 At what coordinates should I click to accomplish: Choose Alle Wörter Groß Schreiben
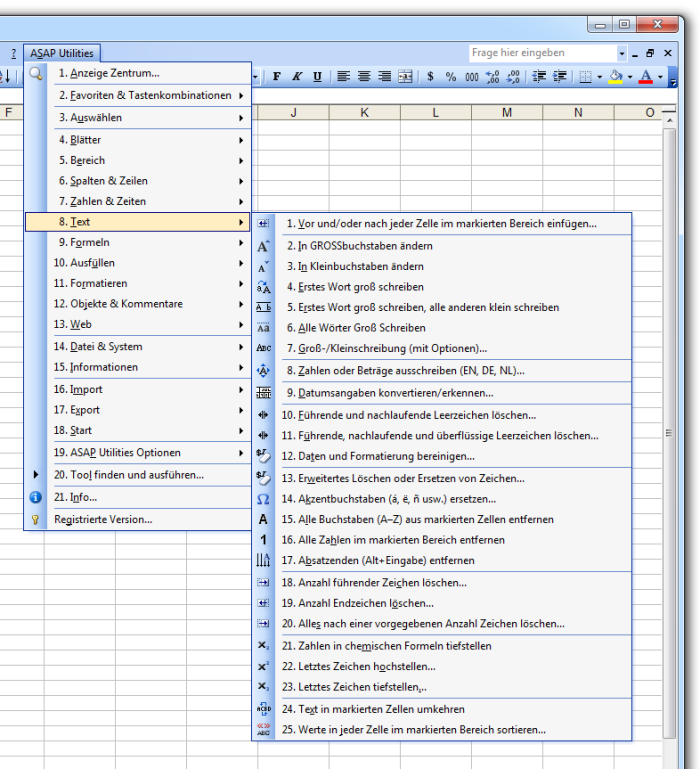tap(441, 328)
